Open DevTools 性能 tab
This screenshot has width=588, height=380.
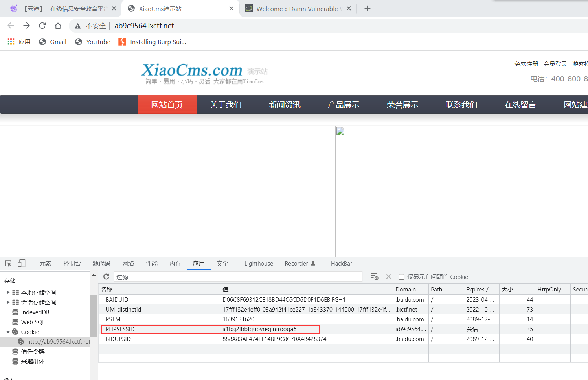pos(152,264)
